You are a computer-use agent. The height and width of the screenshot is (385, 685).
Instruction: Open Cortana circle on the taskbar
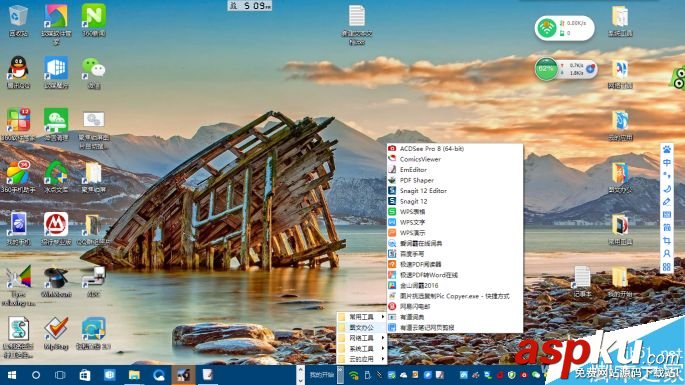[36, 375]
